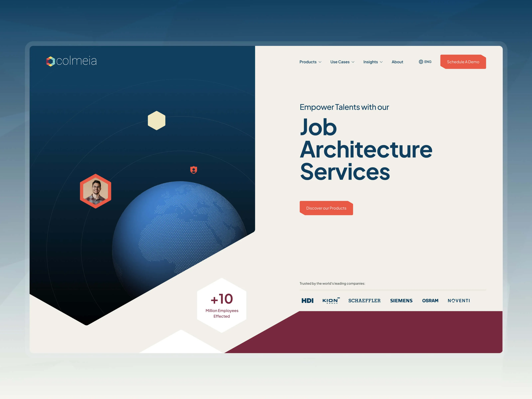
Task: Expand the Products dropdown chevron
Action: [x=320, y=62]
